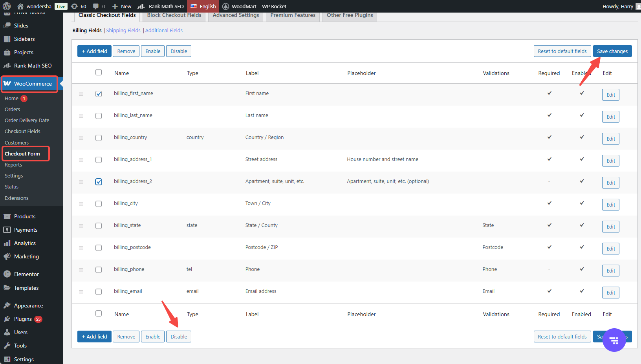Uncheck the billing_first_name checkbox
Screen dimensions: 641x364
point(99,94)
